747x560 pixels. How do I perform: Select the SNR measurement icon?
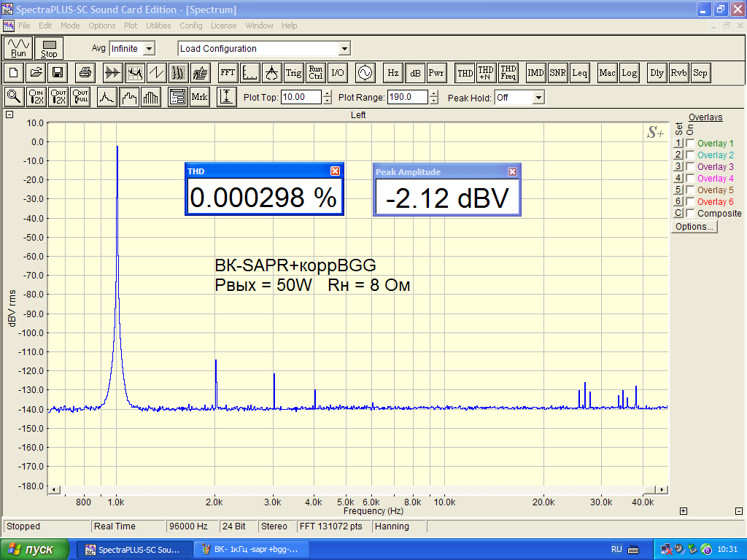coord(557,73)
